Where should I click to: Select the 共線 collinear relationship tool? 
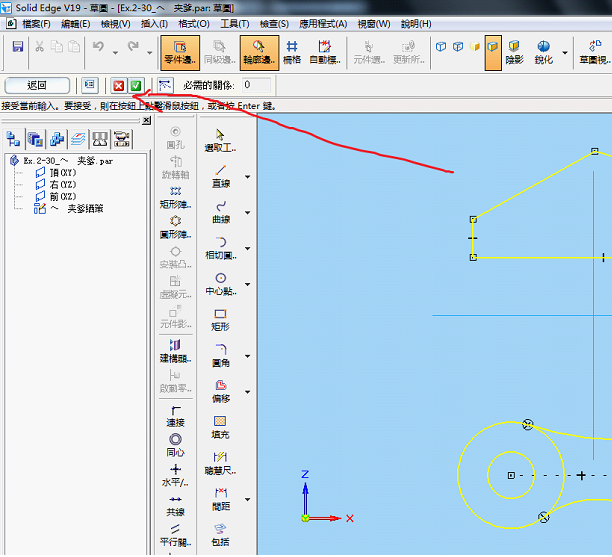pyautogui.click(x=175, y=506)
